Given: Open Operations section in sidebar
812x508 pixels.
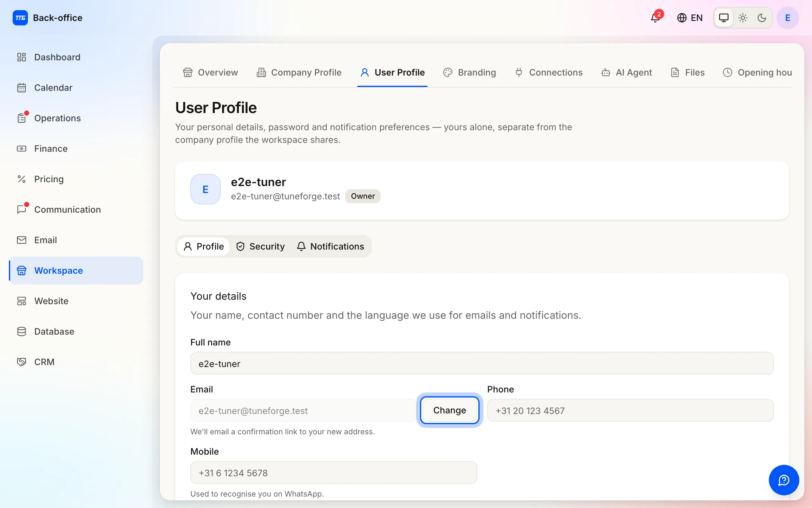Looking at the screenshot, I should tap(76, 118).
